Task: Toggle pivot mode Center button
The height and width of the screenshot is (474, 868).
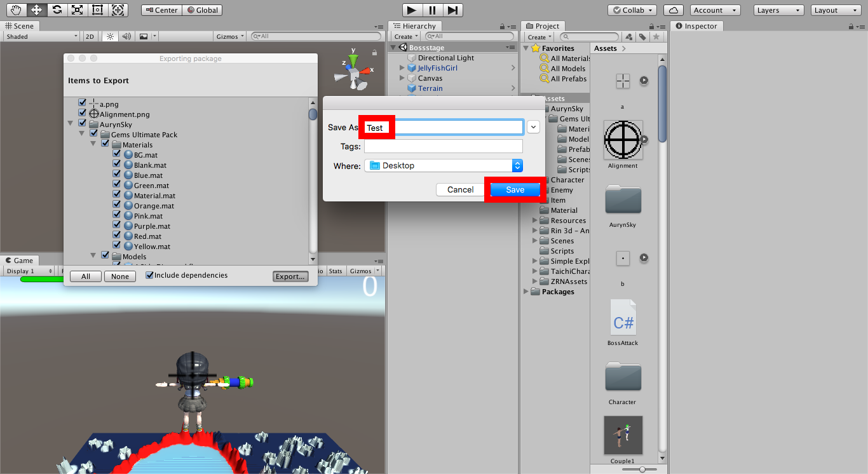Action: click(x=161, y=10)
